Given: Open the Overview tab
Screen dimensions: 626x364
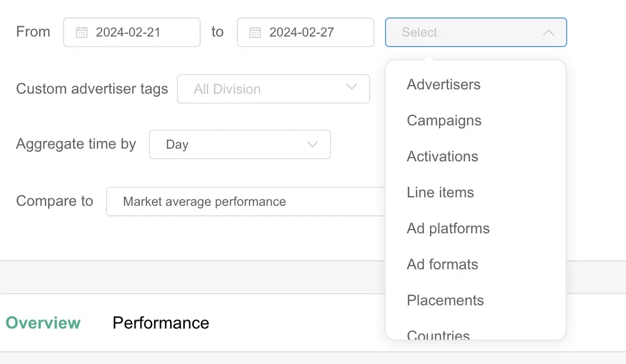Looking at the screenshot, I should click(43, 323).
